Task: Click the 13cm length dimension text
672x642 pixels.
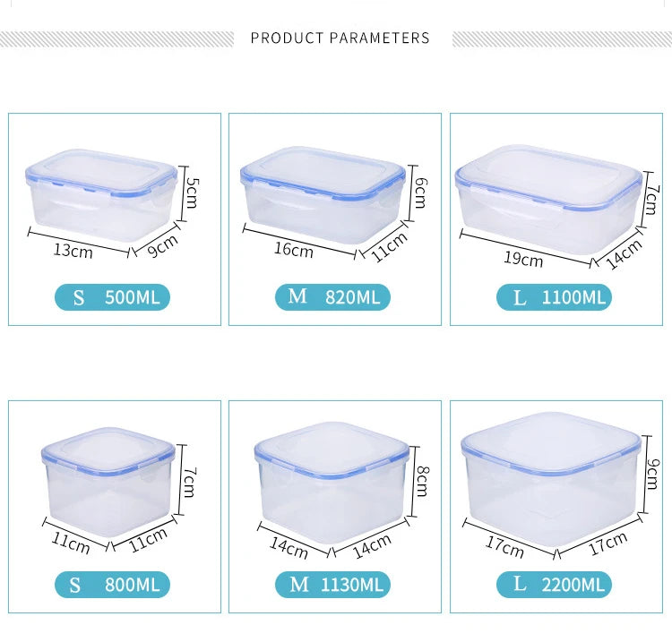Action: point(73,250)
